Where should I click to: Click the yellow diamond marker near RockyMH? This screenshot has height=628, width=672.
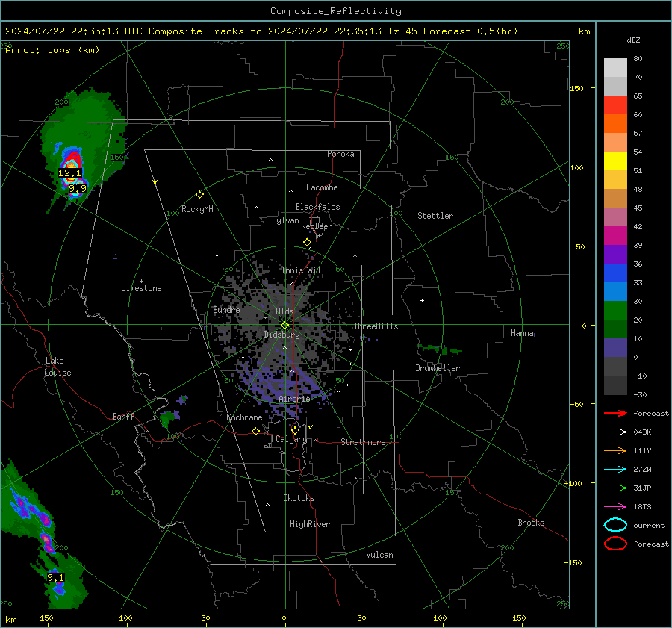click(199, 195)
